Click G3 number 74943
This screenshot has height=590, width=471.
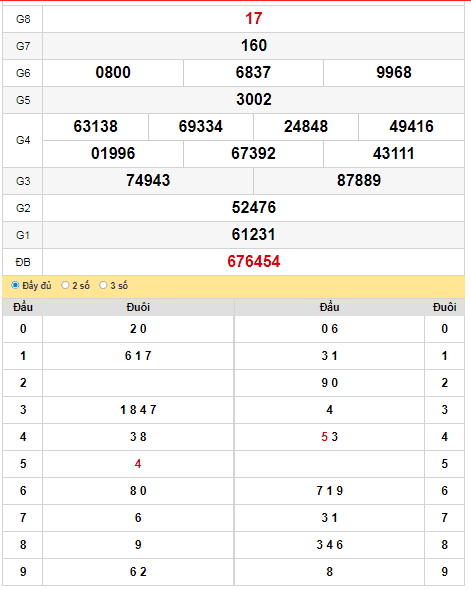(x=148, y=181)
